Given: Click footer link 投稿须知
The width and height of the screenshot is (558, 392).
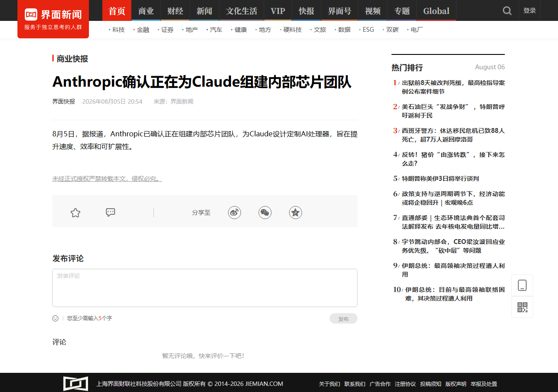Looking at the screenshot, I should point(431,384).
